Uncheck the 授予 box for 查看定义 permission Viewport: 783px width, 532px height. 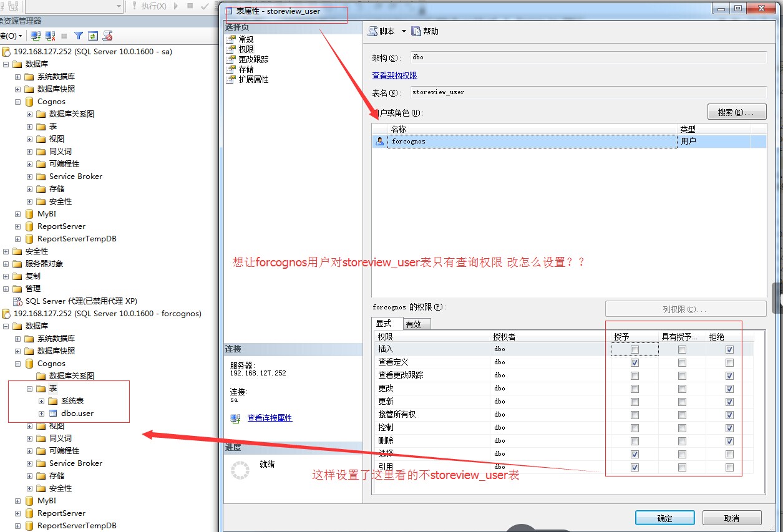[x=635, y=363]
